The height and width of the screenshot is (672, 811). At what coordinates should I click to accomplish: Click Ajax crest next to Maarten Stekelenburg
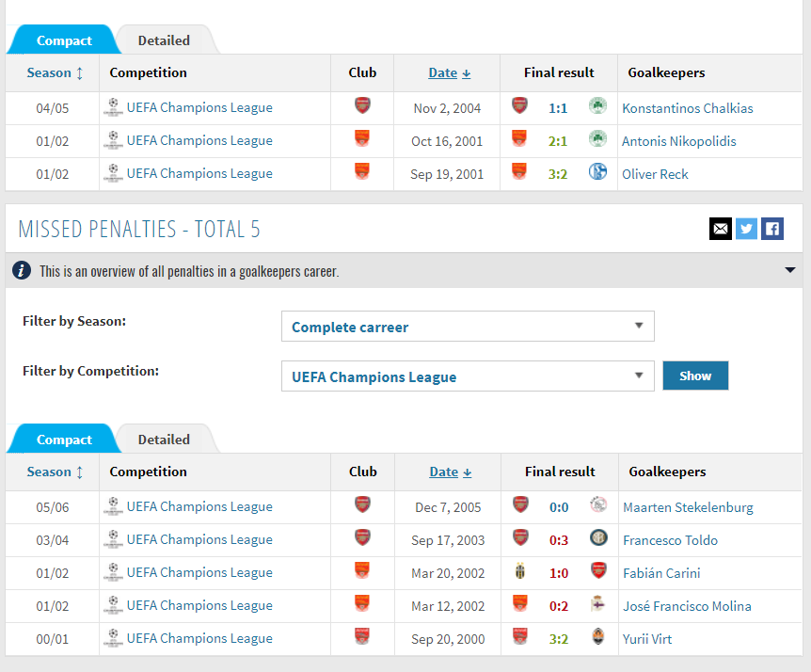[x=598, y=506]
